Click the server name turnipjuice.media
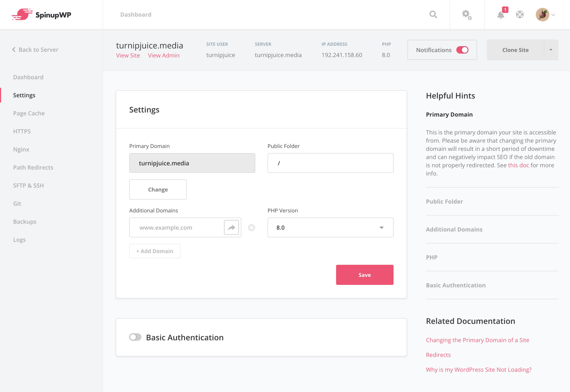570x392 pixels. [x=278, y=55]
